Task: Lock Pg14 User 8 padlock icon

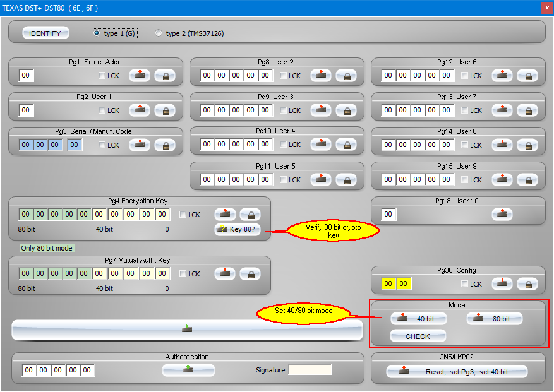Action: [x=528, y=145]
